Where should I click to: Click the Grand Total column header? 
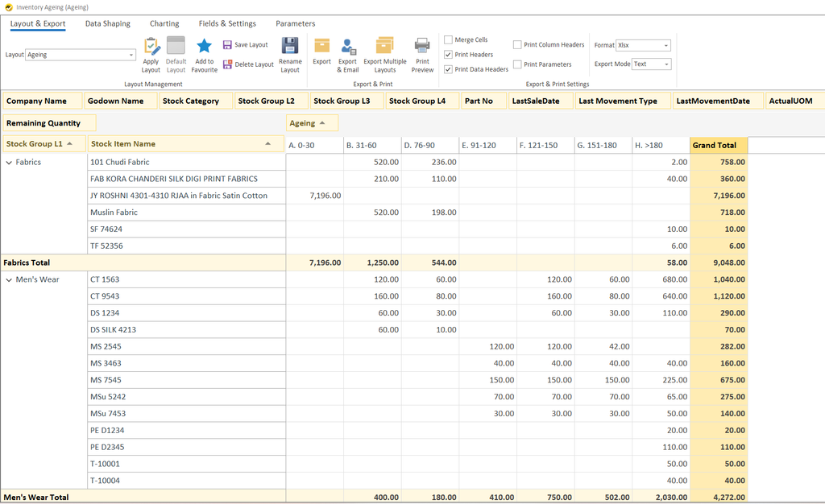(719, 146)
